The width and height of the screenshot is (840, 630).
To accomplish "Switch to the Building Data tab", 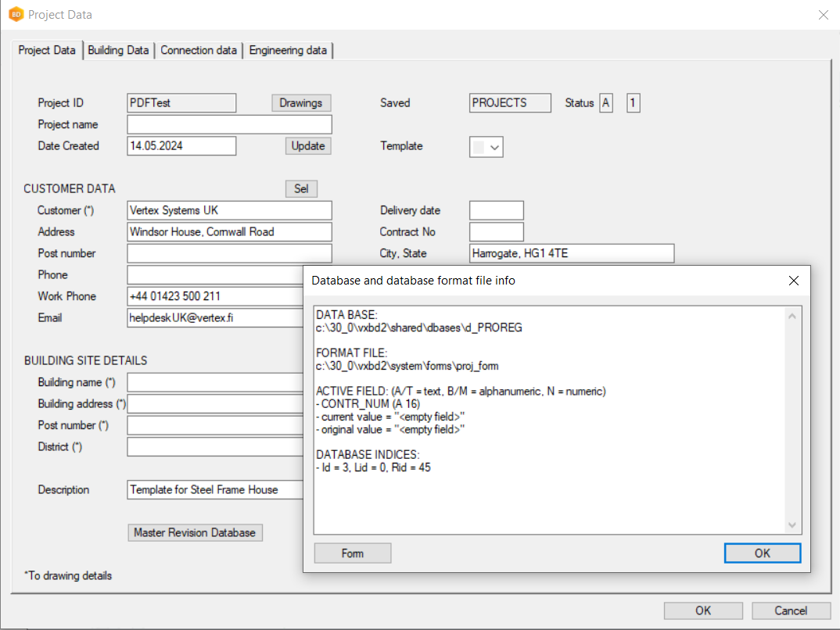I will coord(118,50).
